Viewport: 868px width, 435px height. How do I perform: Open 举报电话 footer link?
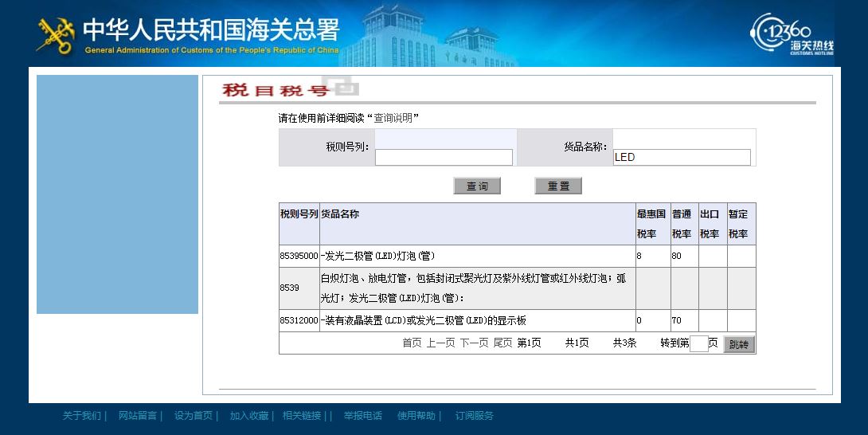[x=362, y=416]
